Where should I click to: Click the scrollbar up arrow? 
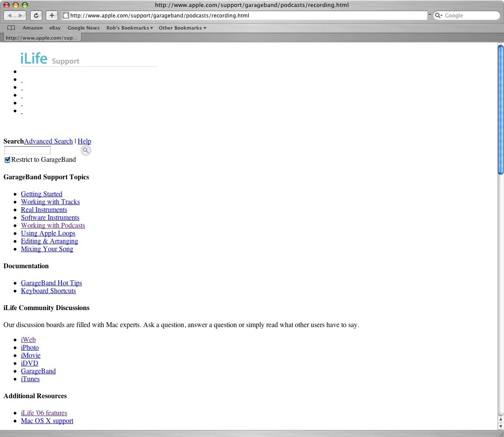click(x=501, y=420)
